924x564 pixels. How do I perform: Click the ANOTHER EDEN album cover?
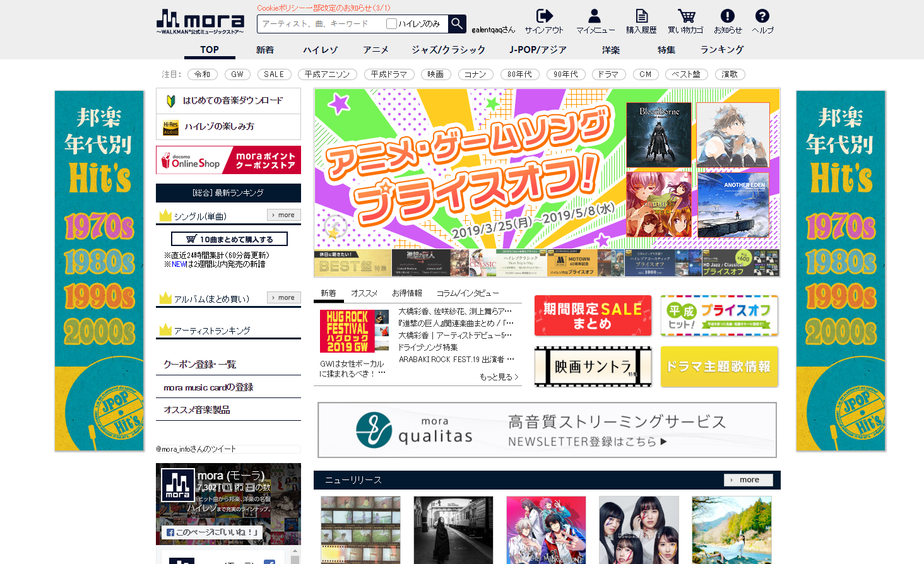point(733,204)
